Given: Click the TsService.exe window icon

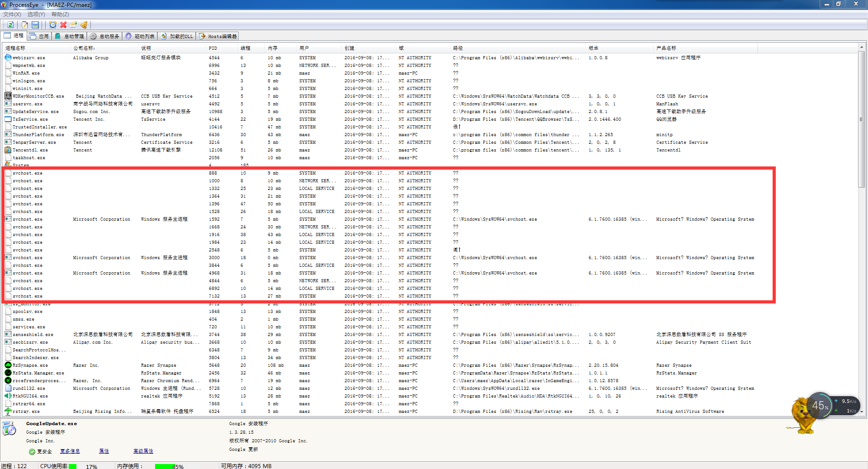Looking at the screenshot, I should coord(8,119).
